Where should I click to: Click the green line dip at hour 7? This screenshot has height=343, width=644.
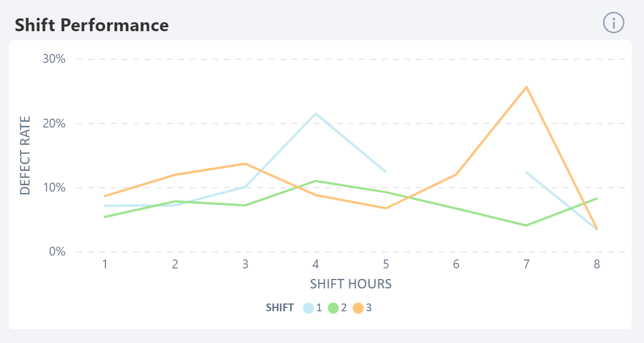coord(526,225)
